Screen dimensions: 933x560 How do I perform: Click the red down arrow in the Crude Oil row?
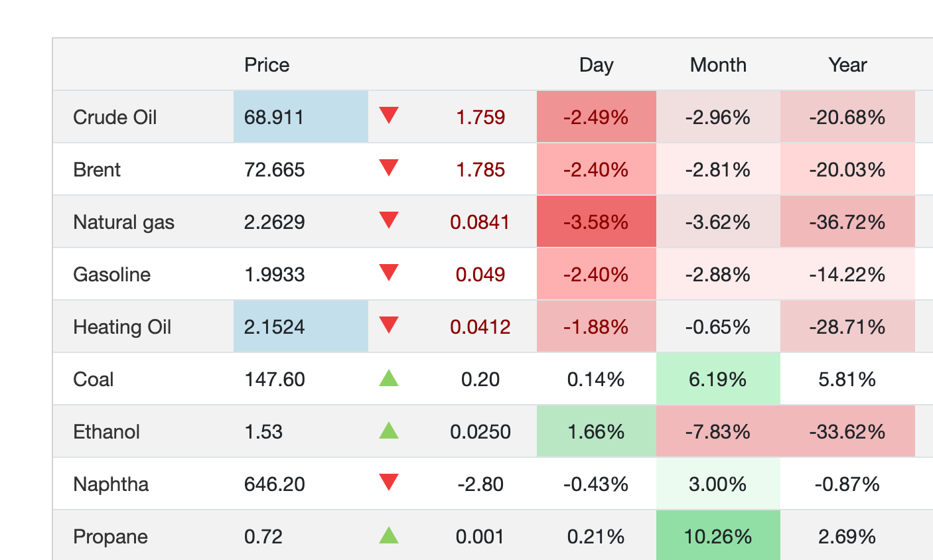389,115
